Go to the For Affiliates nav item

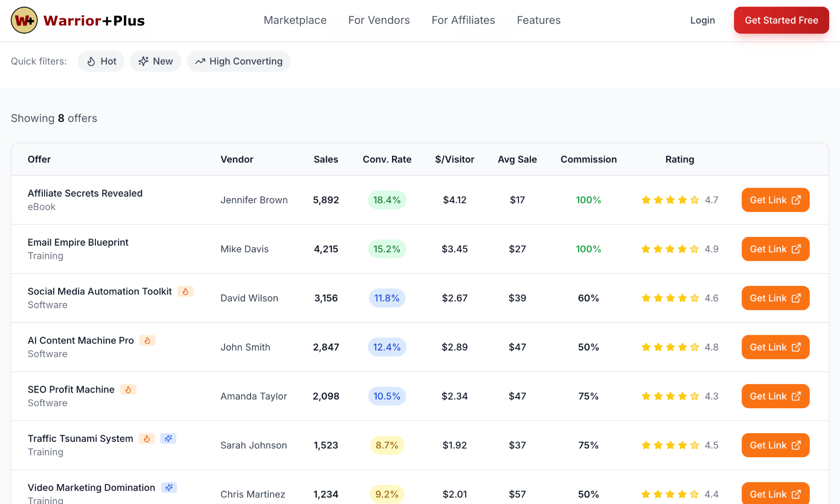click(x=463, y=20)
